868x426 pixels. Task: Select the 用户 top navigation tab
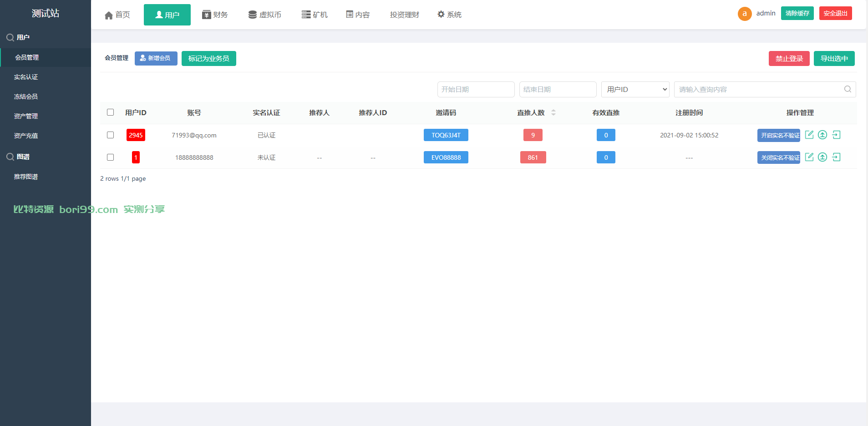click(167, 15)
